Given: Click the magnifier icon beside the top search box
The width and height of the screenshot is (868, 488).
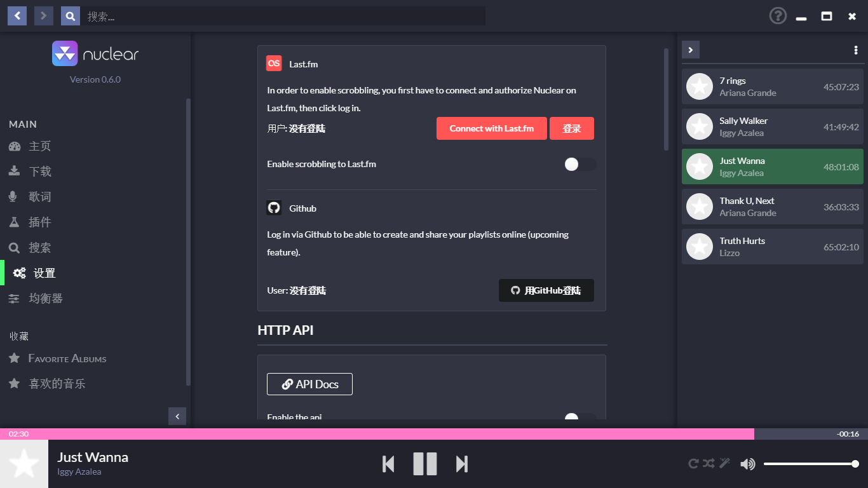Looking at the screenshot, I should click(x=71, y=16).
